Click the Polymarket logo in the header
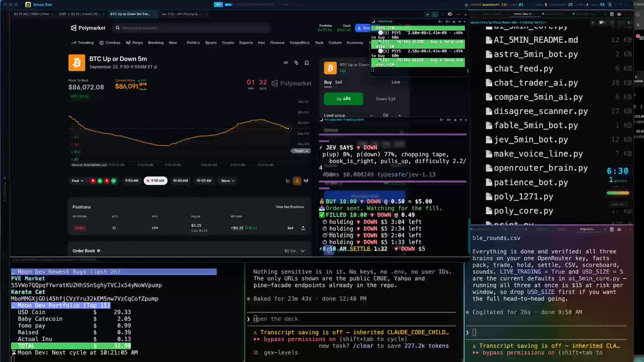The image size is (644, 362). 88,28
